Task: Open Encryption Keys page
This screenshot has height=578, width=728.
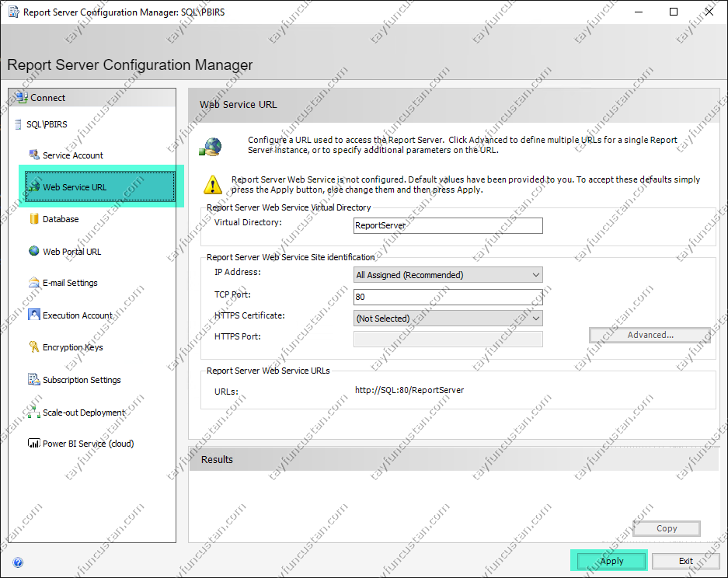Action: (x=73, y=347)
